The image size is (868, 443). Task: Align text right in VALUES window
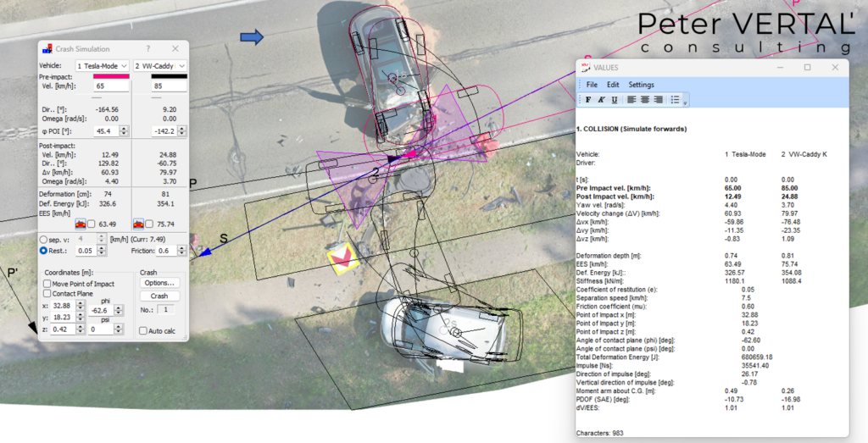pos(658,100)
